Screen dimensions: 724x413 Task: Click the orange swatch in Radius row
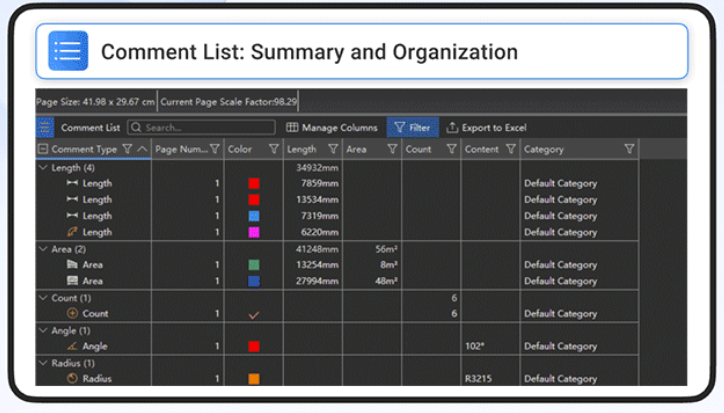pyautogui.click(x=254, y=379)
